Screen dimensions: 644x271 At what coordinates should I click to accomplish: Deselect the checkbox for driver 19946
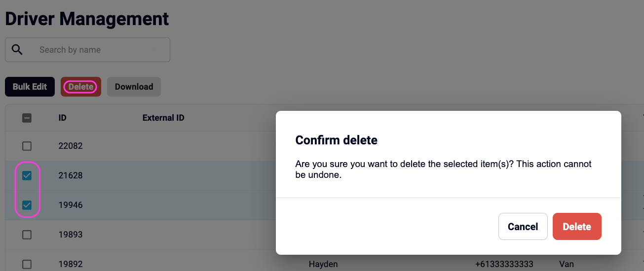click(x=27, y=205)
